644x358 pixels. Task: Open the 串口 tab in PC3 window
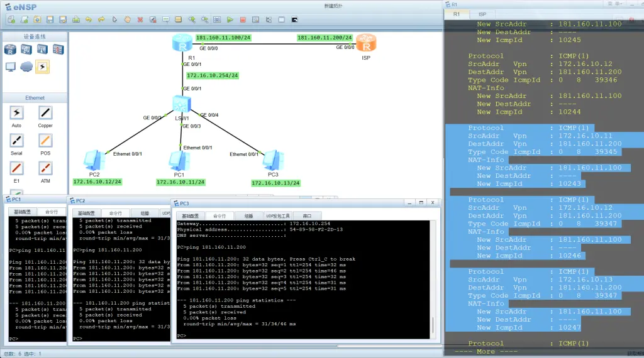(307, 215)
